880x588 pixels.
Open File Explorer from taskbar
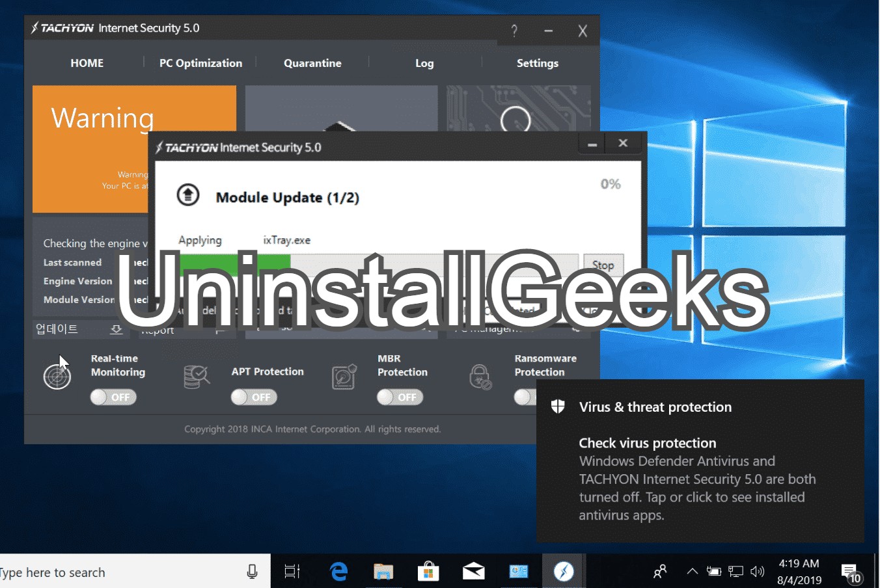383,572
